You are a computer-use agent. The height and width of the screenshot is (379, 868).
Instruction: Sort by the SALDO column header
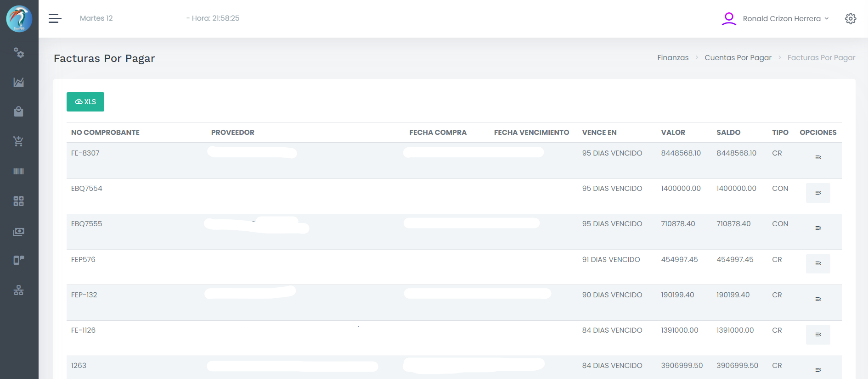[728, 133]
